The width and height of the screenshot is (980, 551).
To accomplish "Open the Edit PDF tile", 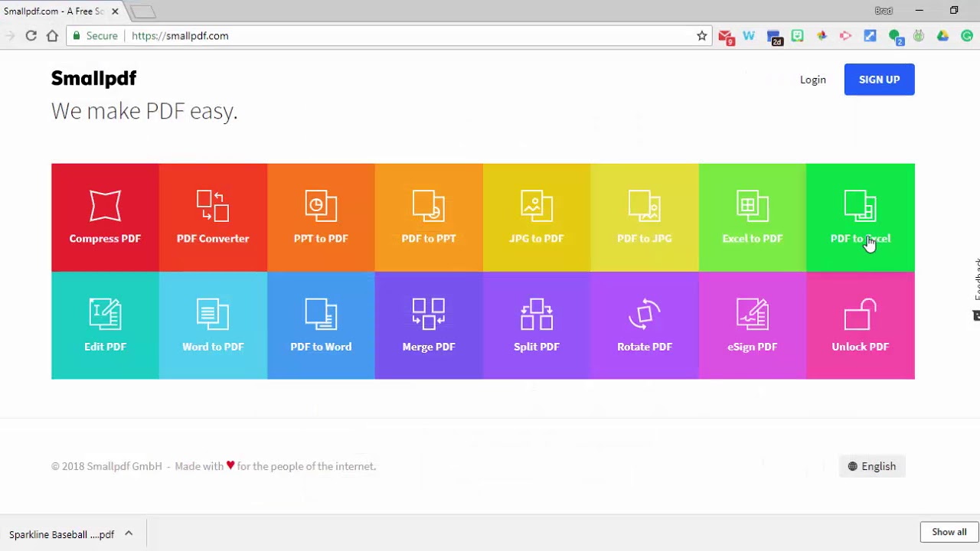I will point(105,325).
